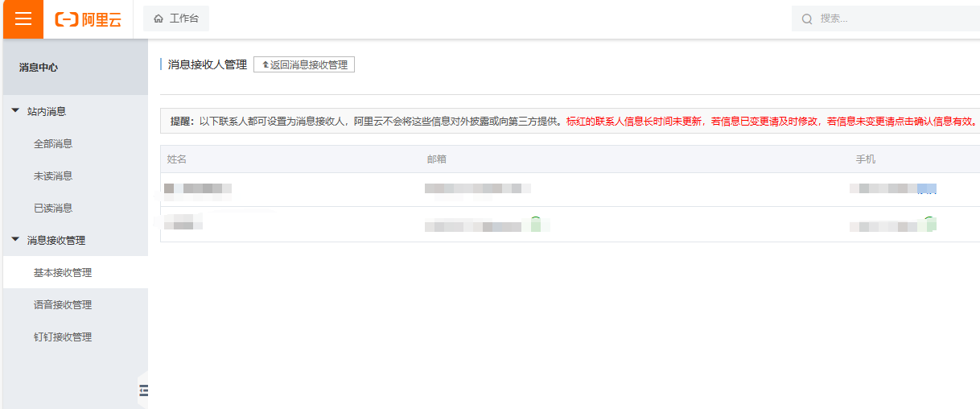Viewport: 980px width, 409px height.
Task: Click the search magnifier icon
Action: tap(807, 19)
